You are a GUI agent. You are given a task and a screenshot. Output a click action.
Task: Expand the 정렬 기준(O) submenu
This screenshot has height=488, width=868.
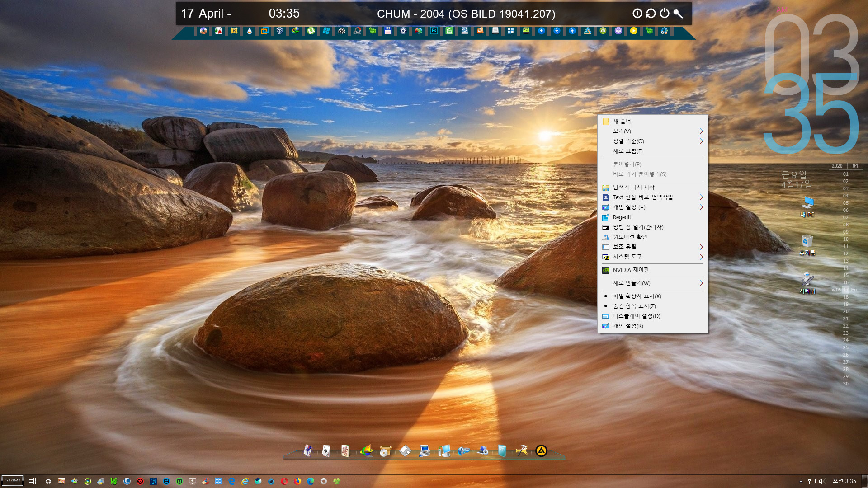[x=653, y=141]
